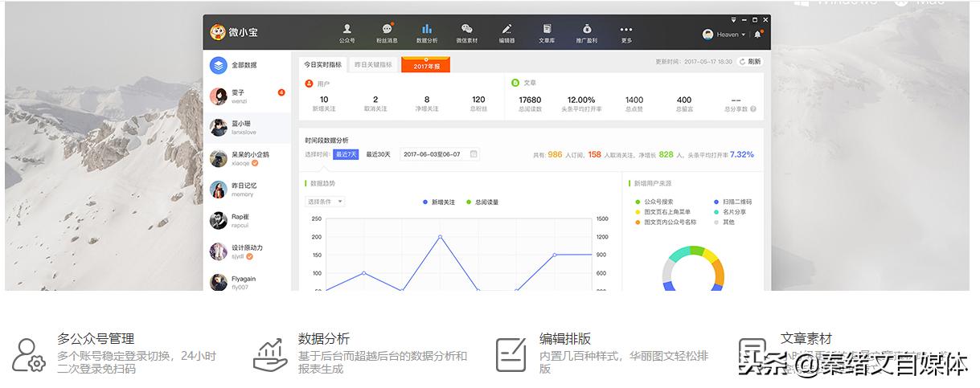The height and width of the screenshot is (388, 980).
Task: Click the 文章素材 heading
Action: [x=806, y=338]
